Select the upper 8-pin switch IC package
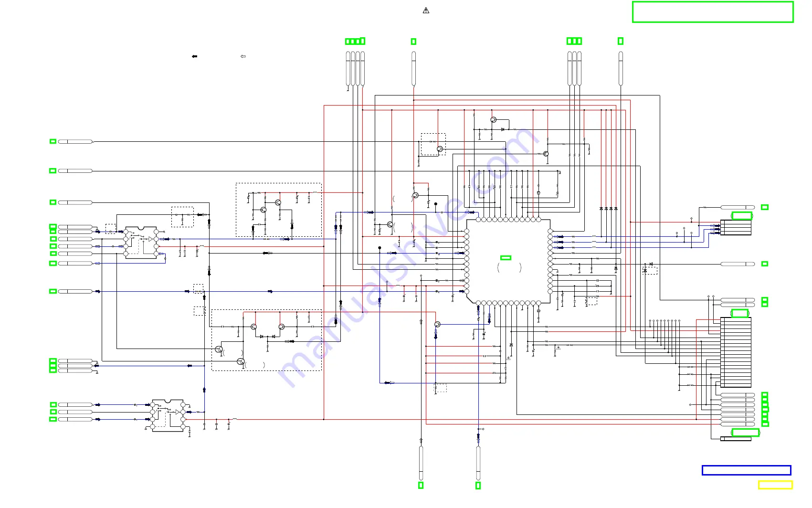Viewport: 812px width, 508px height. 141,243
